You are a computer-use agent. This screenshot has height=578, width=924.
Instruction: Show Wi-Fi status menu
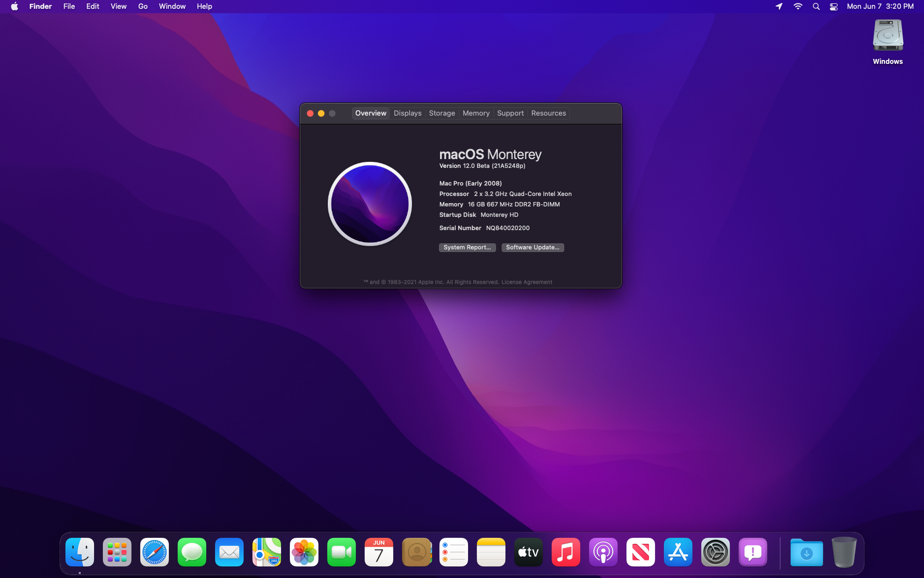click(798, 7)
